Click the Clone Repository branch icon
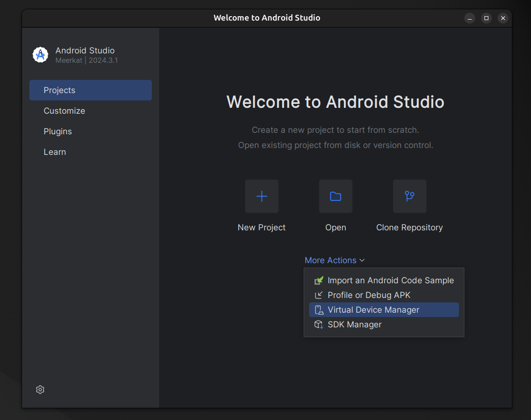This screenshot has width=531, height=420. 410,196
